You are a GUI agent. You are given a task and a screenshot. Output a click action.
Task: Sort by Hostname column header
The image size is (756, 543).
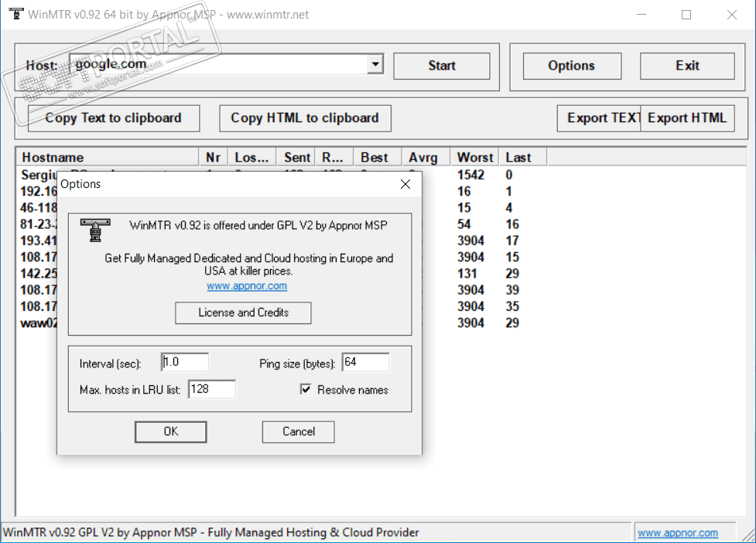[x=108, y=158]
